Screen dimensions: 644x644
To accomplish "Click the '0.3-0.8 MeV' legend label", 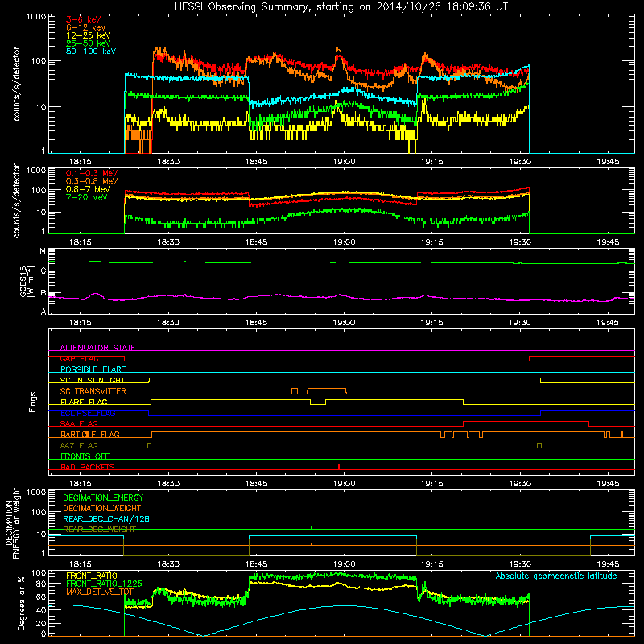I will click(x=92, y=181).
